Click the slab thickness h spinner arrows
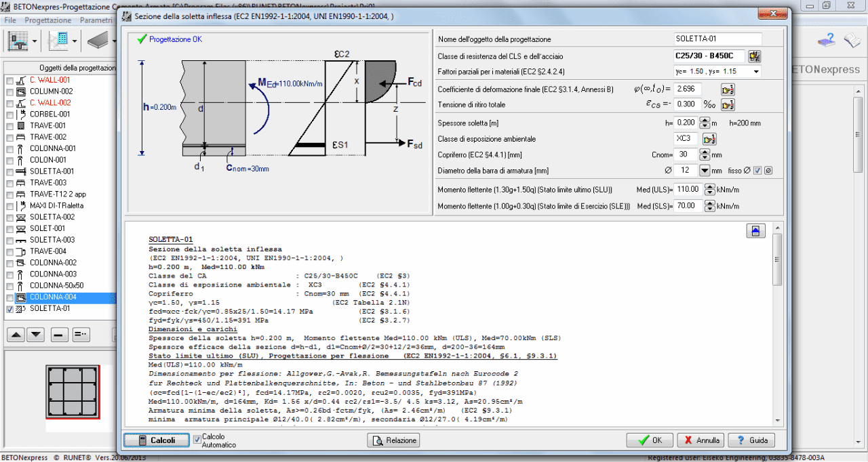The width and height of the screenshot is (868, 462). (x=705, y=123)
